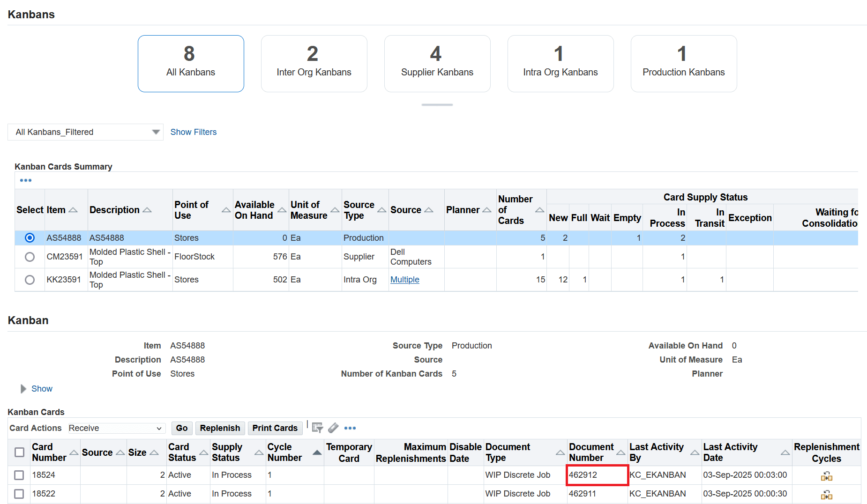Viewport: 867px width, 504px height.
Task: Check the checkbox for card 18524
Action: coord(19,475)
